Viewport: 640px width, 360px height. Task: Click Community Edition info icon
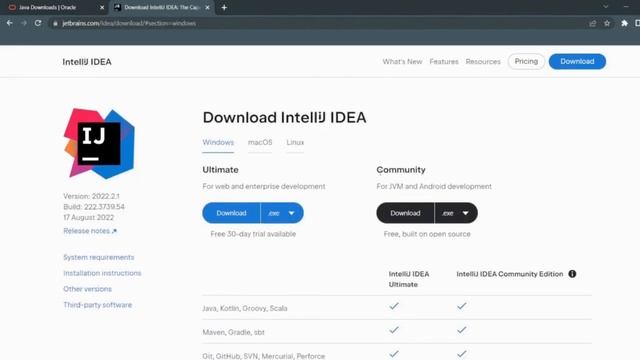pos(572,274)
